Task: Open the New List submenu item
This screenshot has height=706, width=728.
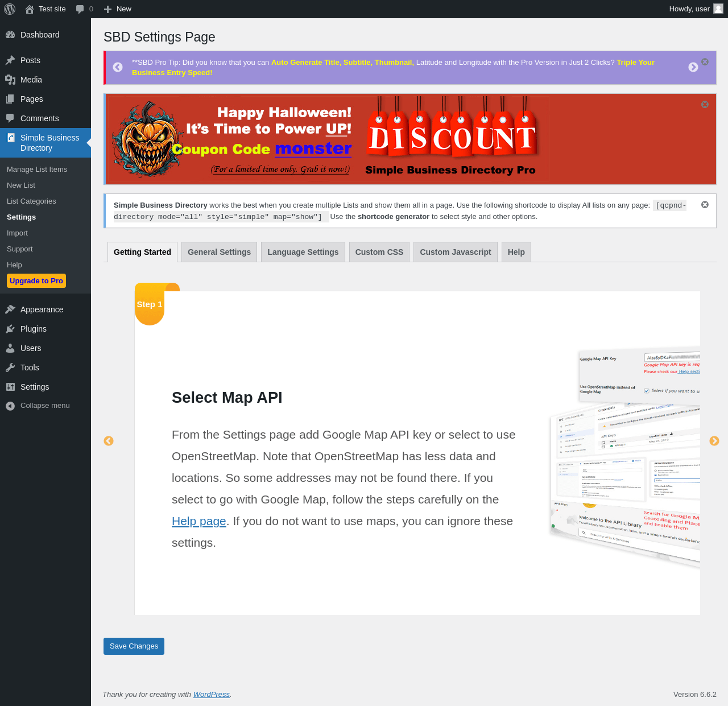Action: [x=45, y=185]
